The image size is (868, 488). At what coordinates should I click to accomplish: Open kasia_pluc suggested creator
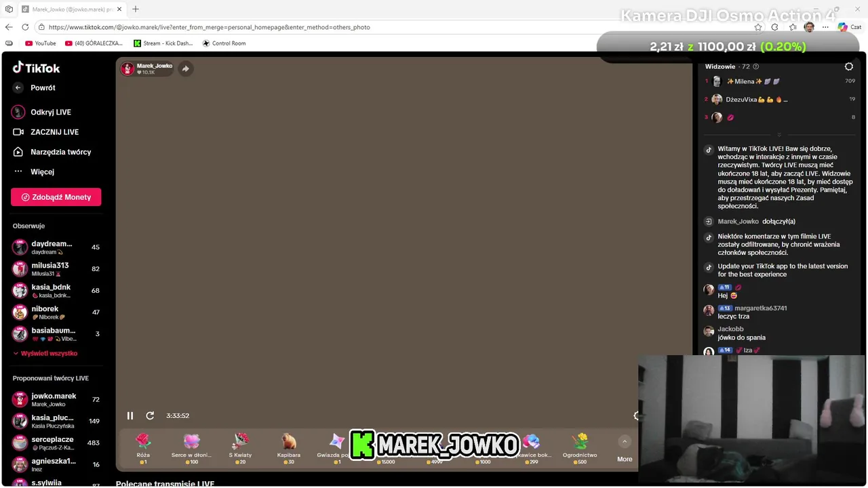pos(56,422)
